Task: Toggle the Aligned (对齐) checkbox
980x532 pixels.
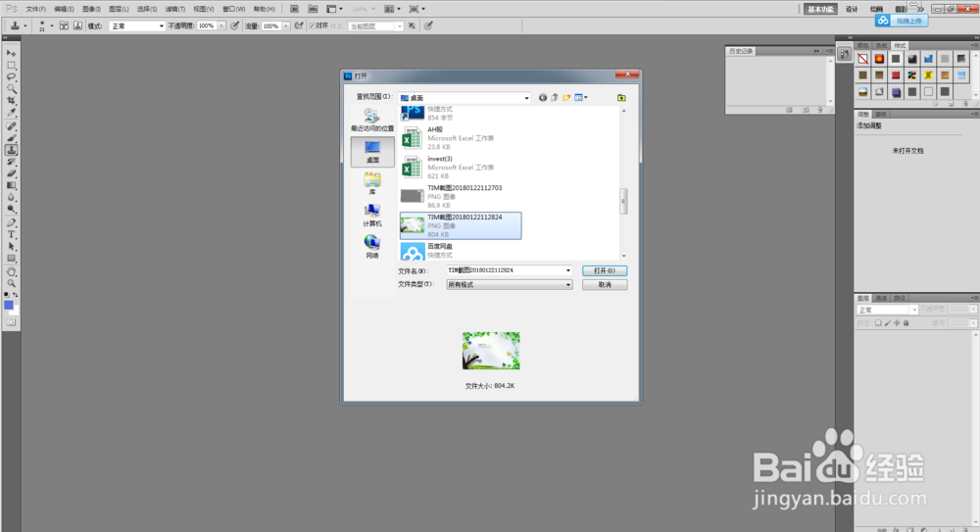Action: coord(312,26)
